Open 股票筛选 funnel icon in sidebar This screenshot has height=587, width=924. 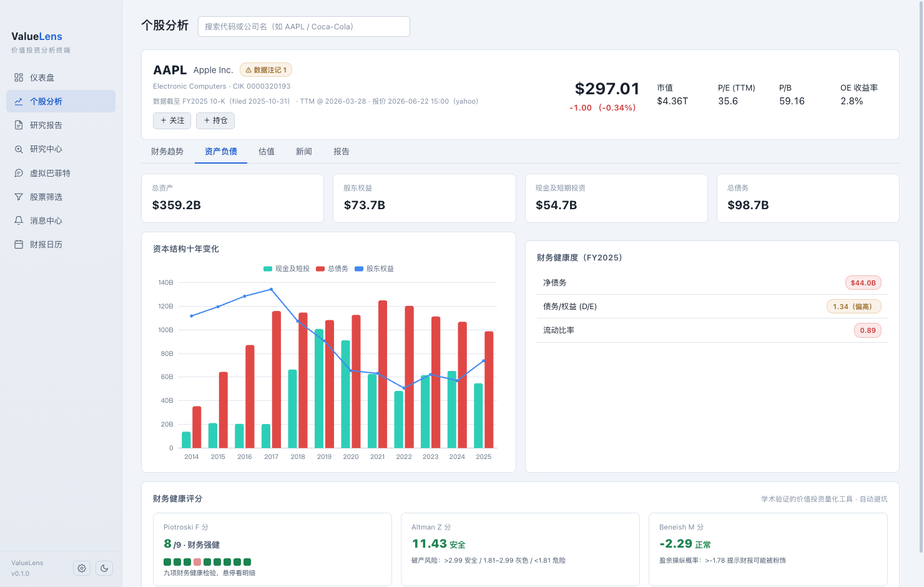19,197
